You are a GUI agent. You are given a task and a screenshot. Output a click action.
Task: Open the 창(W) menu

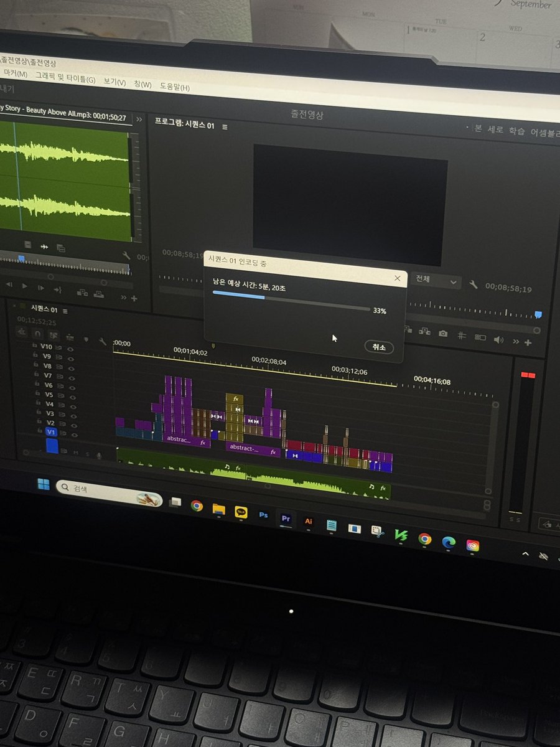tap(142, 84)
